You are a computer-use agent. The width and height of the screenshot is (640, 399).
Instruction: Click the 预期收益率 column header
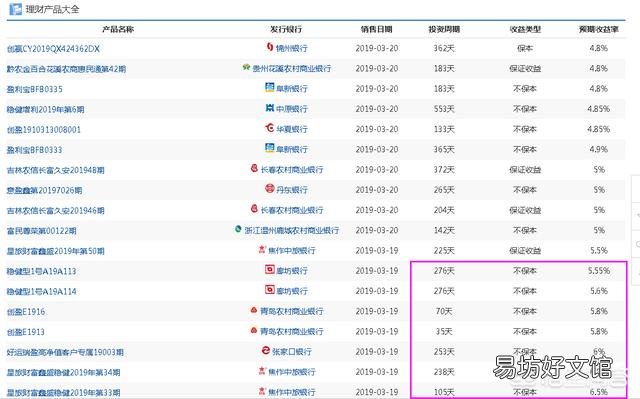click(x=598, y=29)
